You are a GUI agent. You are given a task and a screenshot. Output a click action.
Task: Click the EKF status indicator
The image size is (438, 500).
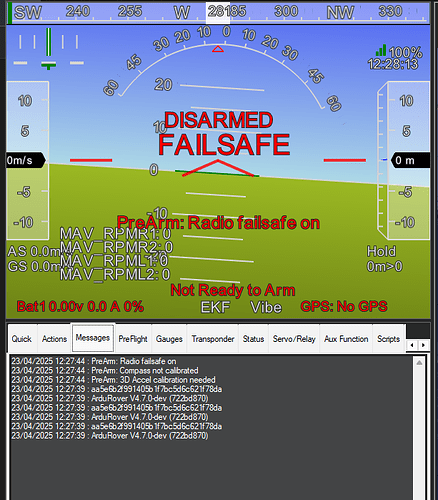pos(215,307)
